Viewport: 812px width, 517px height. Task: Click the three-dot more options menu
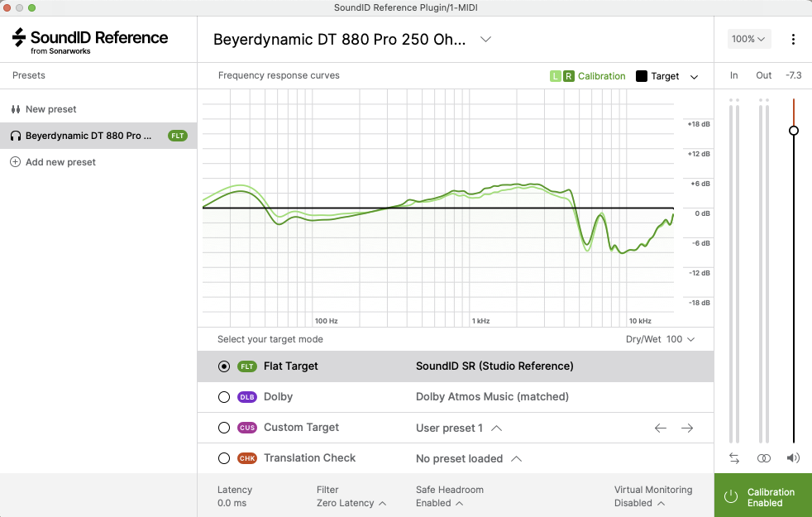click(x=793, y=39)
